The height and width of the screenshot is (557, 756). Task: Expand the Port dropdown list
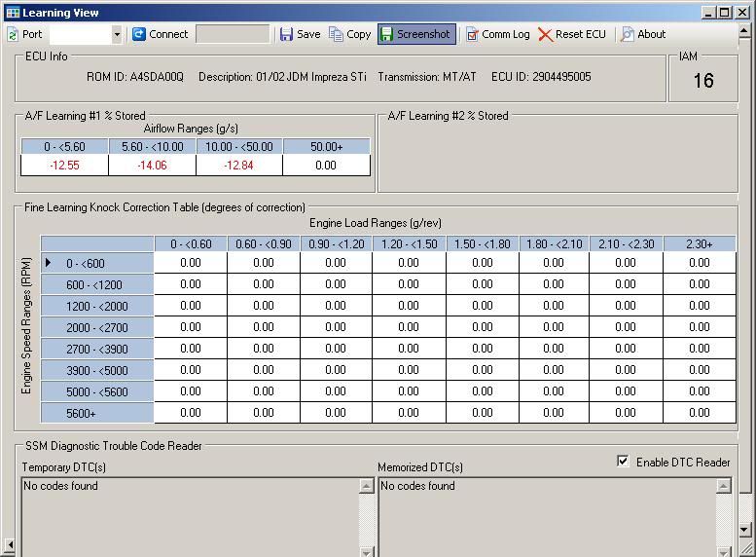pos(117,34)
